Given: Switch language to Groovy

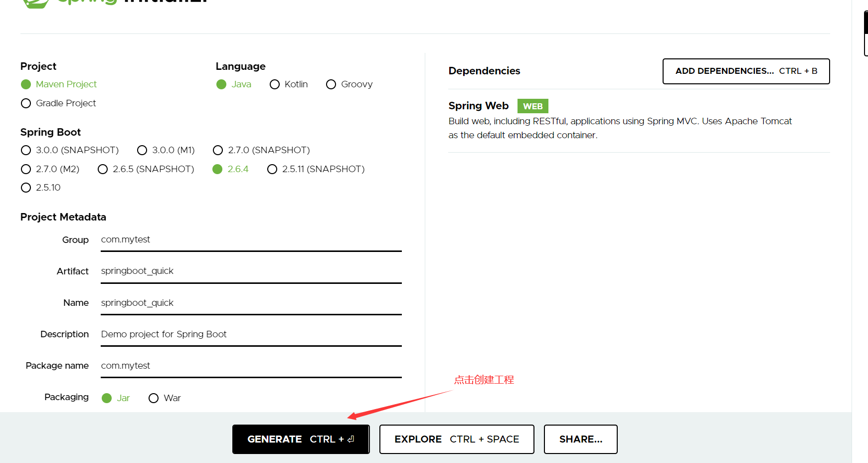Looking at the screenshot, I should (331, 84).
